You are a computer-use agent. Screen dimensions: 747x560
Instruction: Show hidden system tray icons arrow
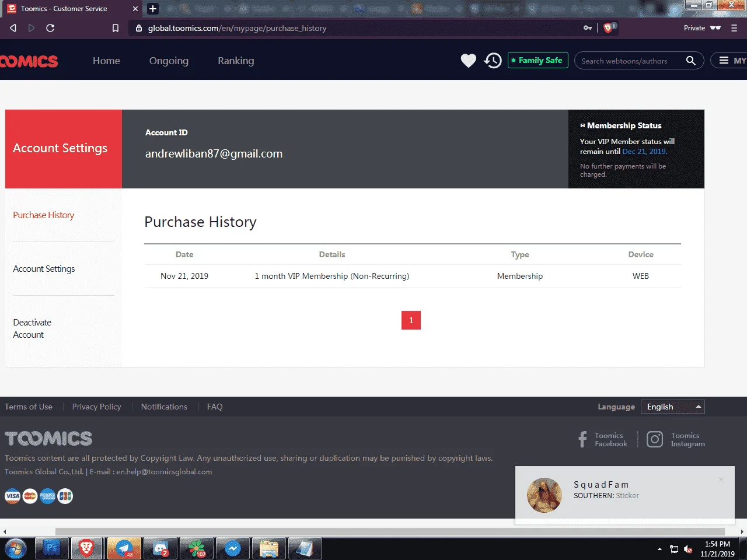pyautogui.click(x=659, y=549)
